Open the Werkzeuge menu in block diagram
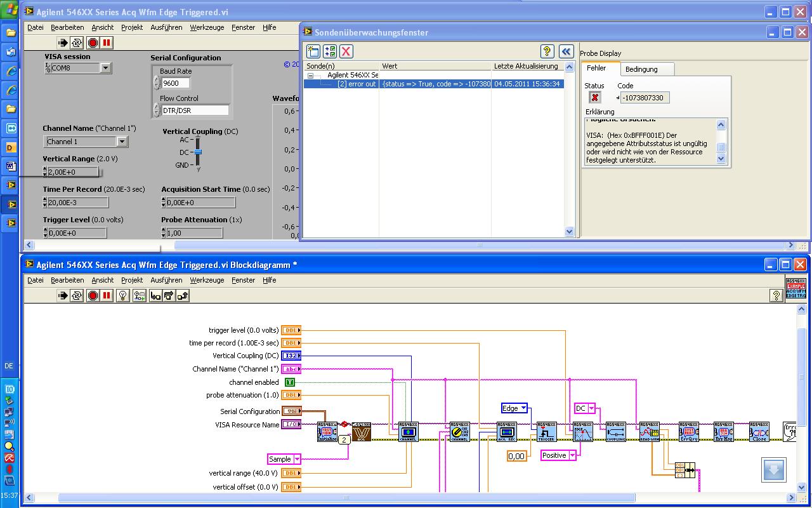812x508 pixels. [x=207, y=280]
